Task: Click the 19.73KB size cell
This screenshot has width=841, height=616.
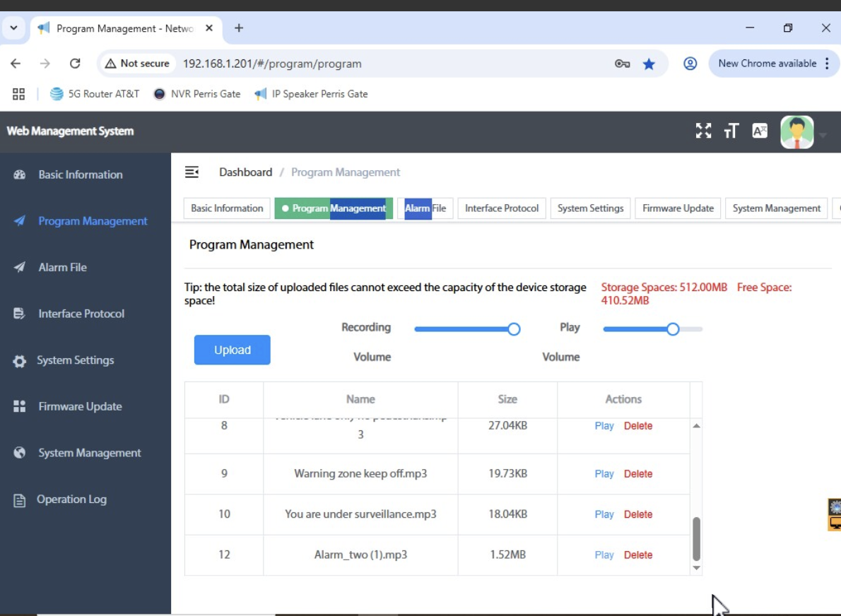Action: click(x=507, y=474)
